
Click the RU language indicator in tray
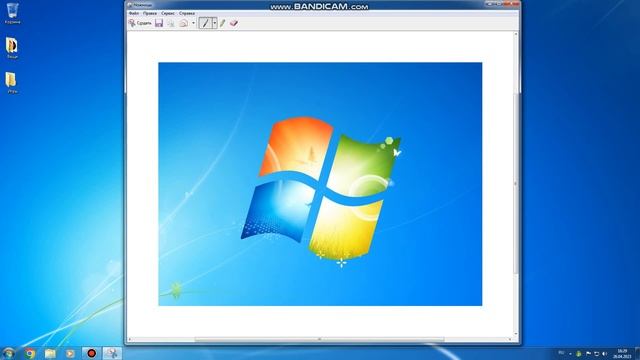click(561, 353)
